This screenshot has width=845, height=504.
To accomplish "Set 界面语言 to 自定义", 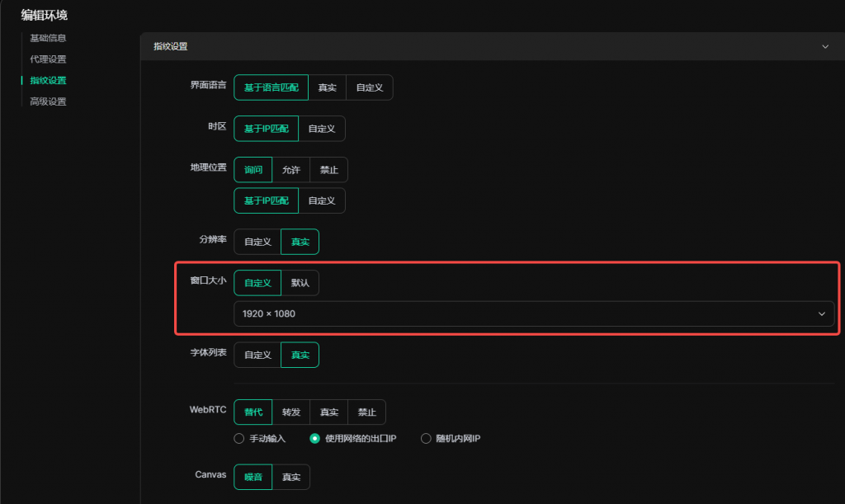I will click(x=369, y=87).
